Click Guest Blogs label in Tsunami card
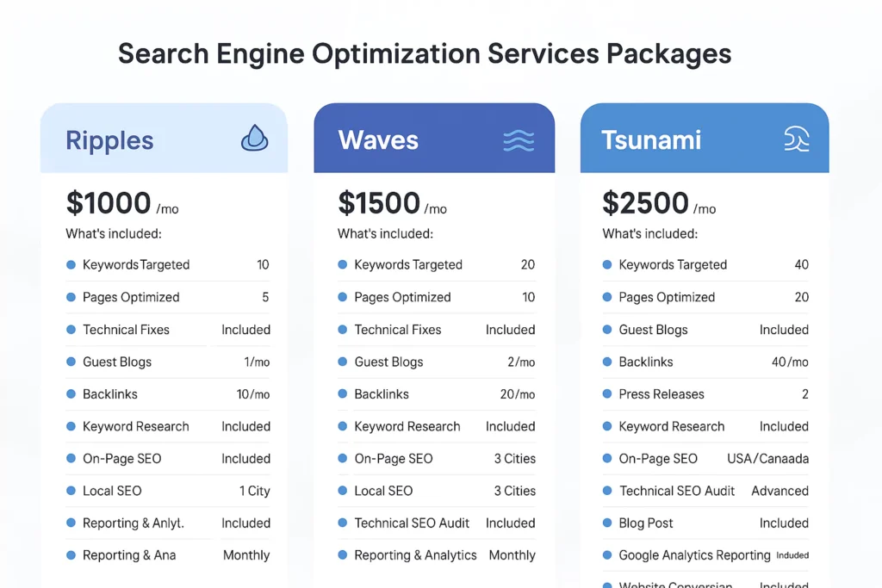Viewport: 882px width, 588px height. click(x=653, y=330)
